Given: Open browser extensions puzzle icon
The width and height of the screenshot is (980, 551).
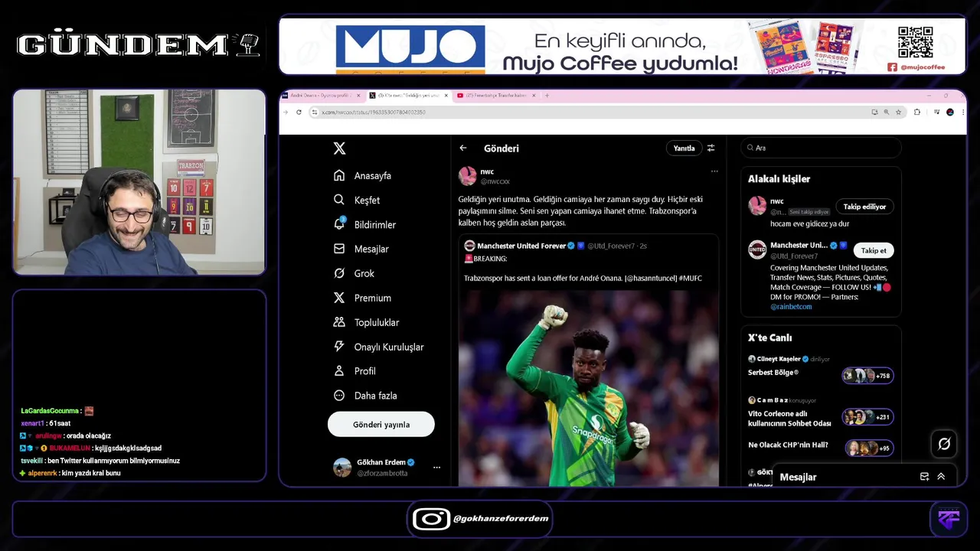Looking at the screenshot, I should tap(917, 112).
